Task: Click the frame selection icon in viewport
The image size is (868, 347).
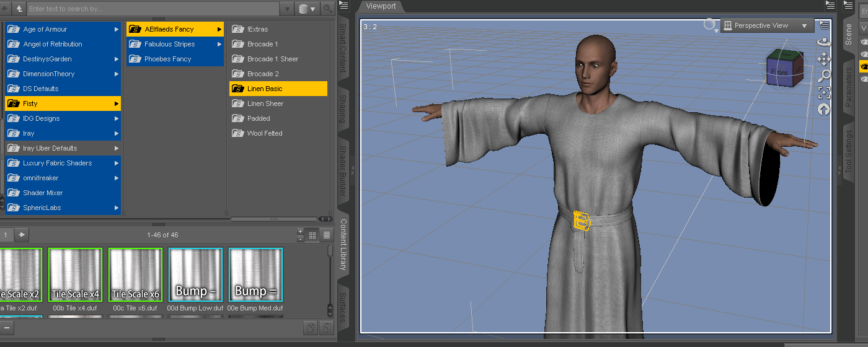Action: click(x=824, y=93)
